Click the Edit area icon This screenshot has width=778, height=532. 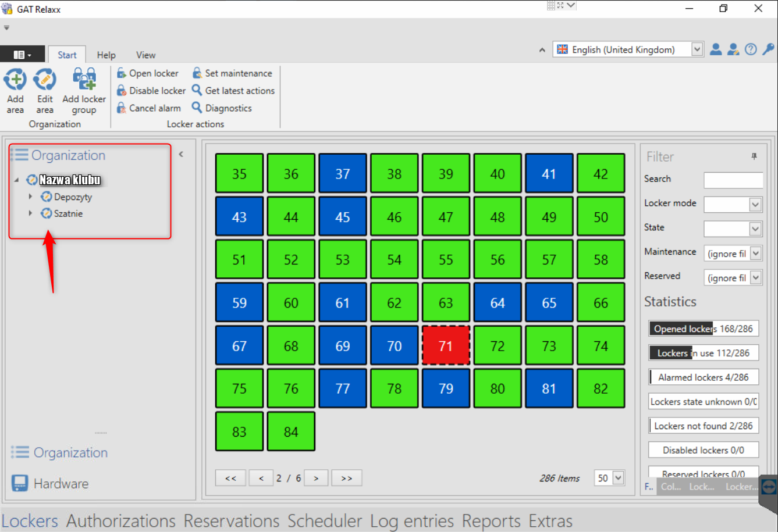[45, 80]
